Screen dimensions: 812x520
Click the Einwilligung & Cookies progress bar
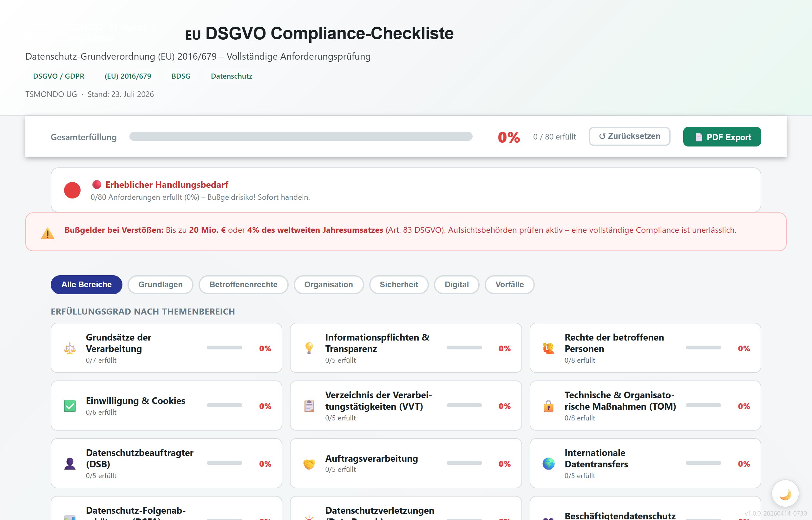[225, 405]
